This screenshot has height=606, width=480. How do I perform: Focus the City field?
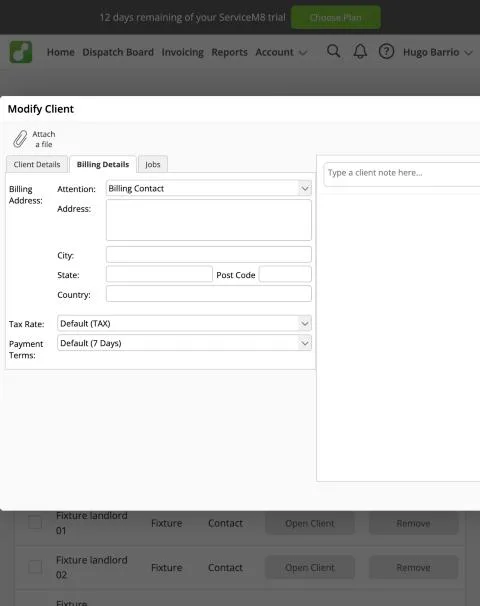tap(209, 255)
